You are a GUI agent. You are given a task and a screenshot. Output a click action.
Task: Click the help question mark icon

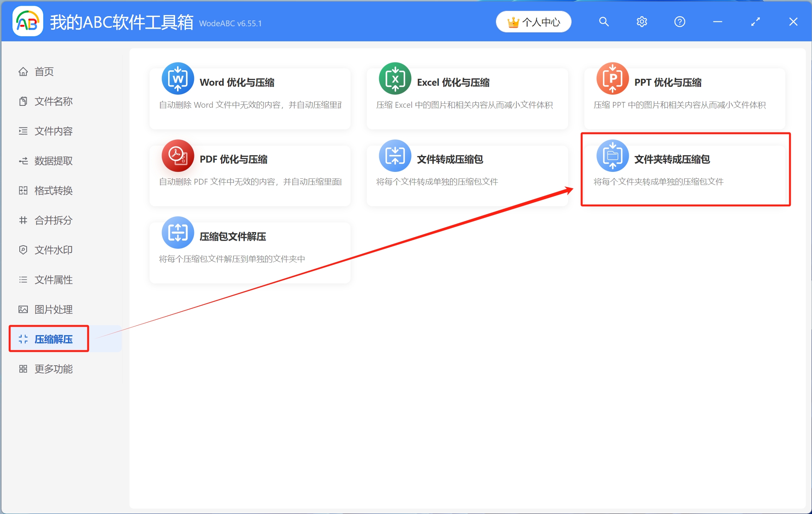[680, 22]
